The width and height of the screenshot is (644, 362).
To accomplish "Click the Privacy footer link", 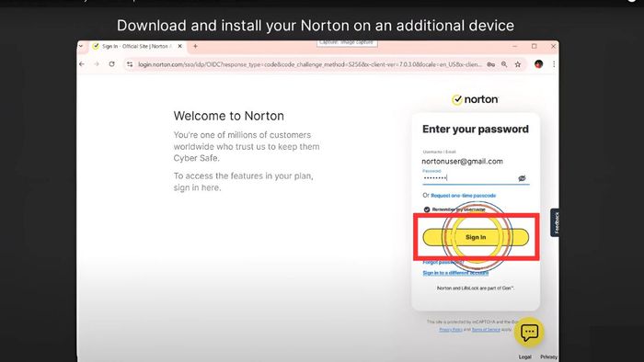I will click(x=548, y=357).
